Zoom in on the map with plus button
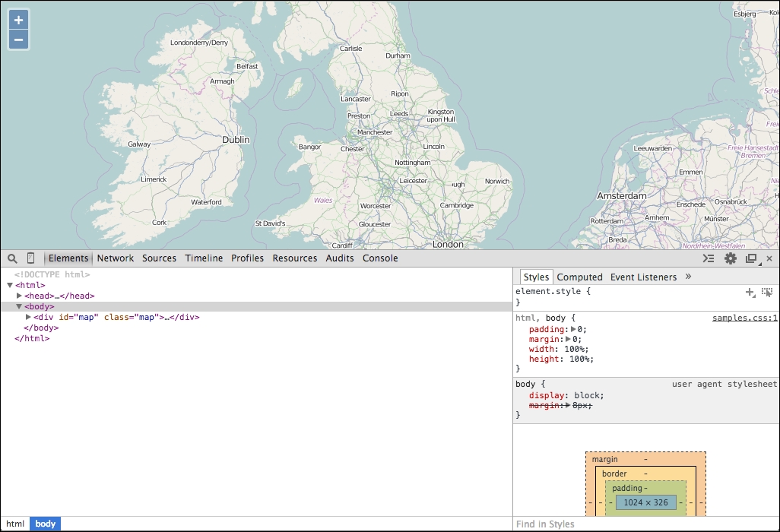The image size is (780, 532). [x=18, y=19]
